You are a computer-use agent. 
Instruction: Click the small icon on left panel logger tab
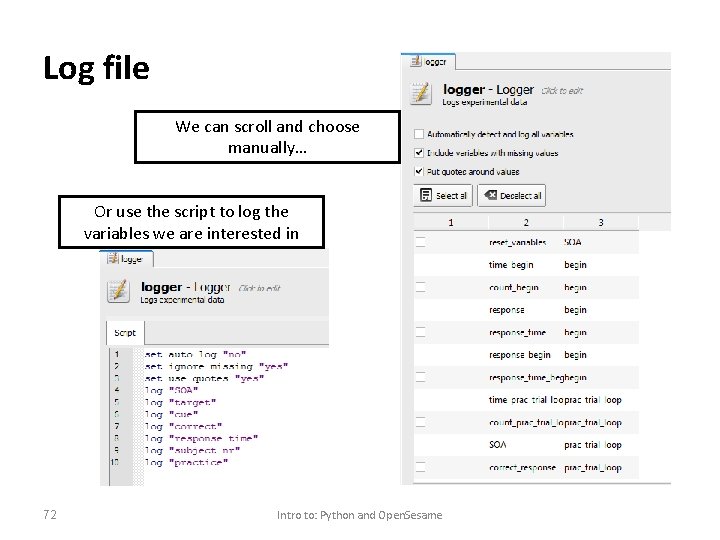coord(113,259)
